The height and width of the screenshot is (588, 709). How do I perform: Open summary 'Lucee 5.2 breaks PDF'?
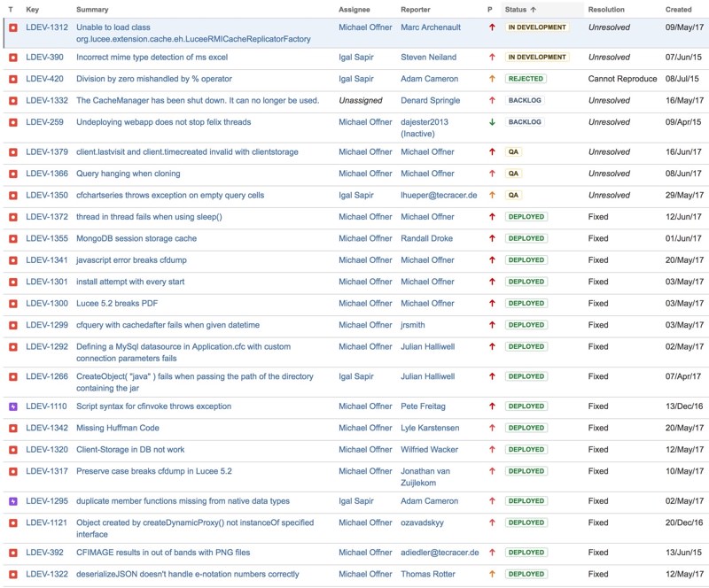click(x=117, y=303)
